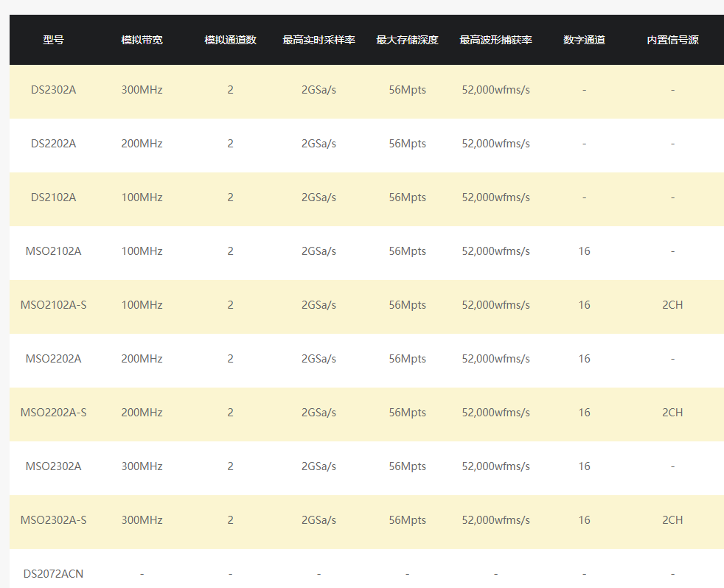This screenshot has height=588, width=724.
Task: Click analog channel count 2 in MSO2202A row
Action: pos(231,359)
